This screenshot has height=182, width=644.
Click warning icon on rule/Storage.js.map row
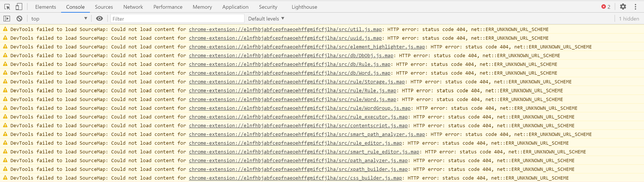[5, 81]
